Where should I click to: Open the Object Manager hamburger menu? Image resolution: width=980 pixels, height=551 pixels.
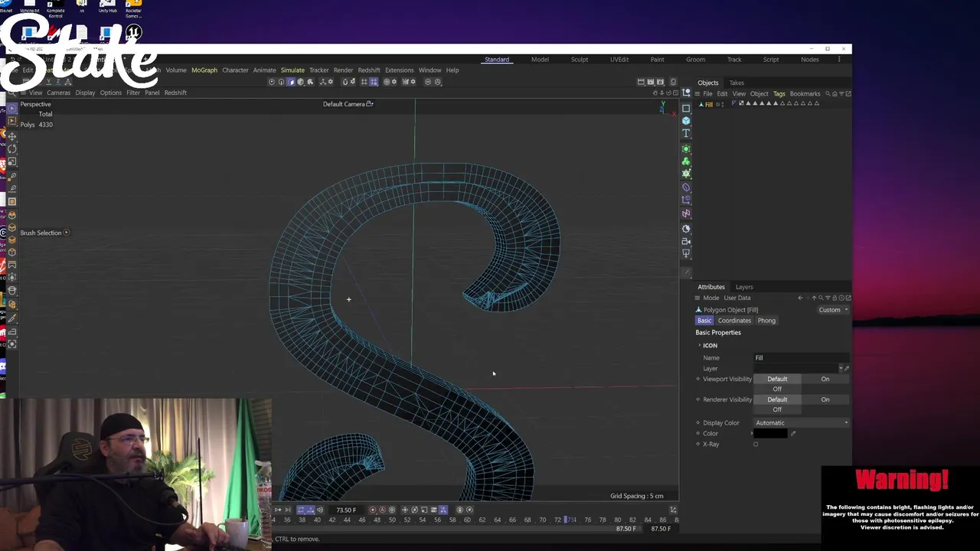pos(697,93)
